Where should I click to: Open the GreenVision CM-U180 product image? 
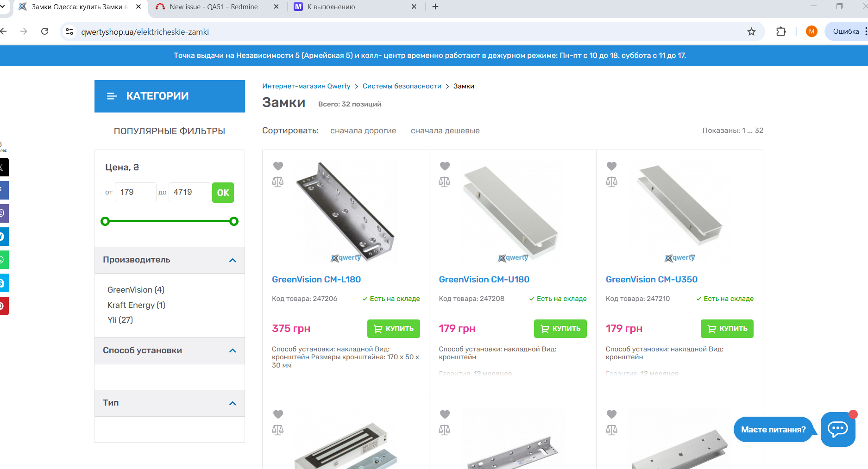point(513,212)
